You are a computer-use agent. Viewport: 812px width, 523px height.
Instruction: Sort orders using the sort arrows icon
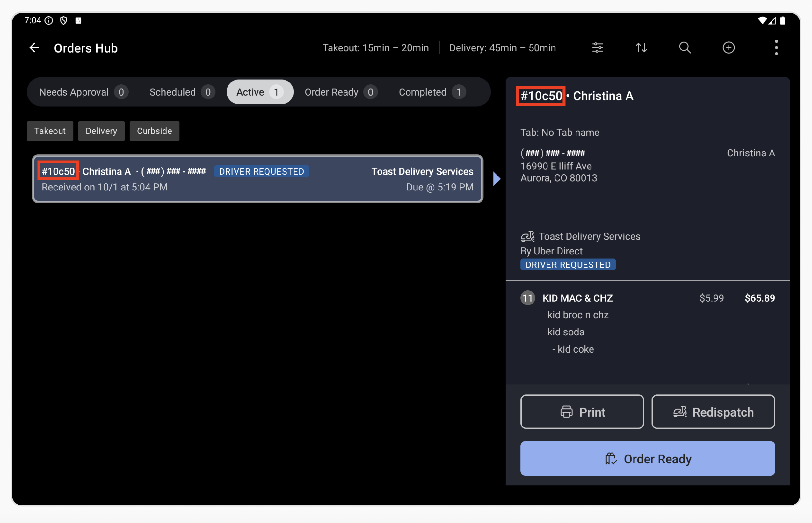tap(641, 47)
